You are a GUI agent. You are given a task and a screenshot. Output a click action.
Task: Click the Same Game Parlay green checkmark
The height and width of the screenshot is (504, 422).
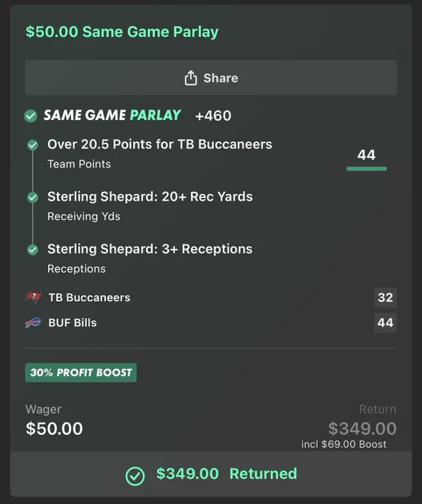(x=31, y=116)
